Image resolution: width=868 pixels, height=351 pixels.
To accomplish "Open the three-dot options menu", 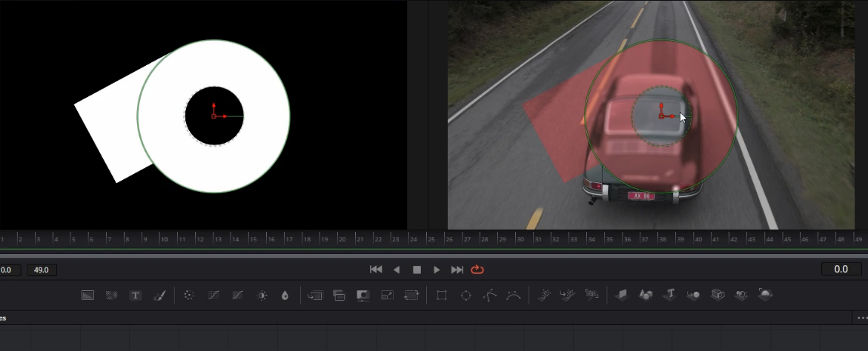I will click(861, 318).
